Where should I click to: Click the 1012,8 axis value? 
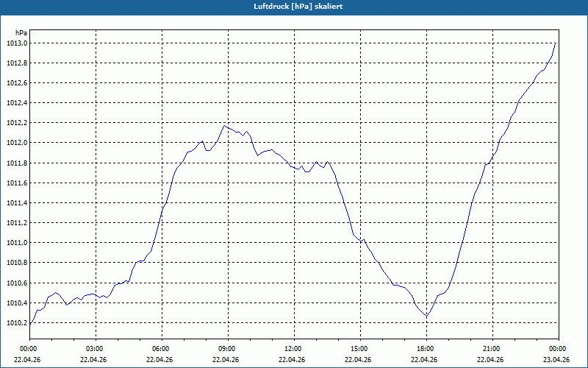click(17, 63)
